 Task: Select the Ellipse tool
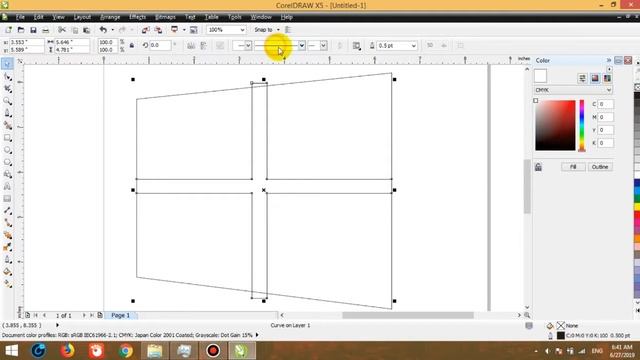coord(7,150)
